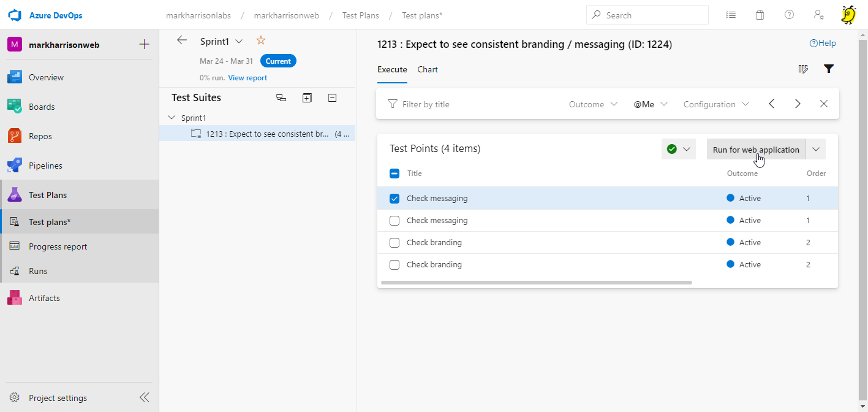Check the first Check branding checkbox
Screen dimensions: 868x412
pyautogui.click(x=394, y=243)
